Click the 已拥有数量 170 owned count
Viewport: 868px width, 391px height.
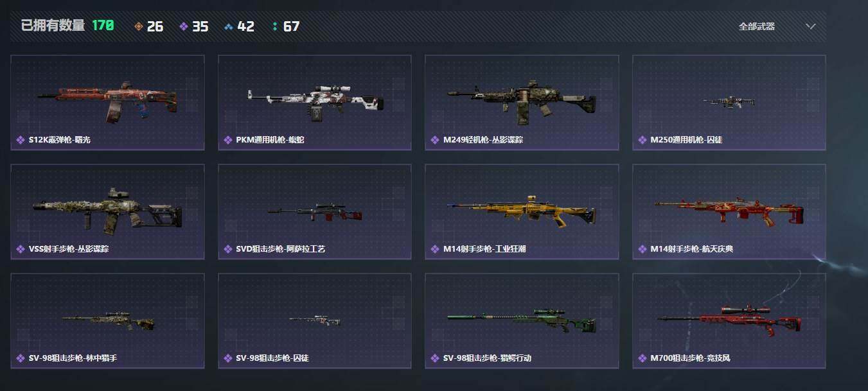[67, 26]
